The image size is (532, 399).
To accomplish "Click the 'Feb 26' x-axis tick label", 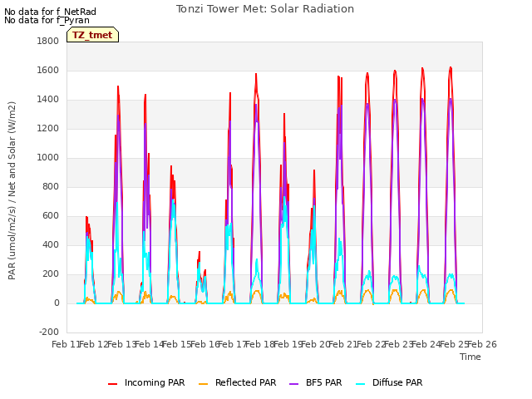I will pos(482,344).
